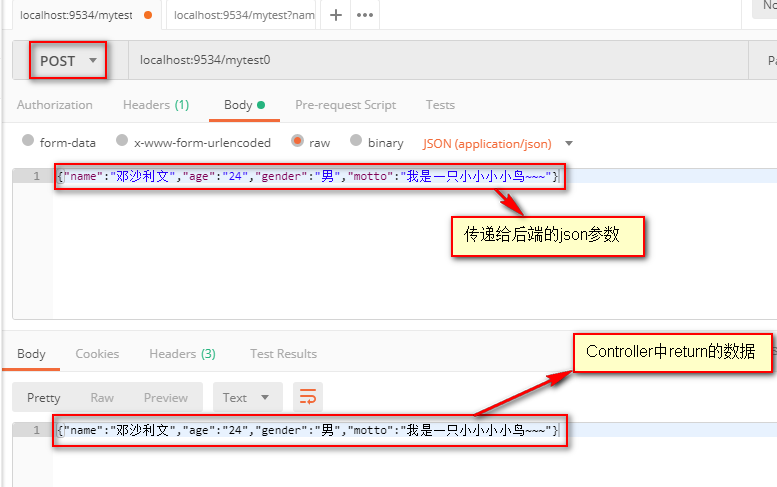Viewport: 777px width, 487px height.
Task: Open the response Cookies tab
Action: click(x=97, y=354)
